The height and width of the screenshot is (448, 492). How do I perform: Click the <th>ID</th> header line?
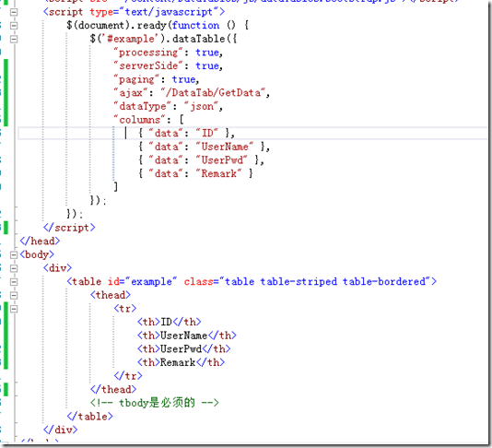click(170, 322)
